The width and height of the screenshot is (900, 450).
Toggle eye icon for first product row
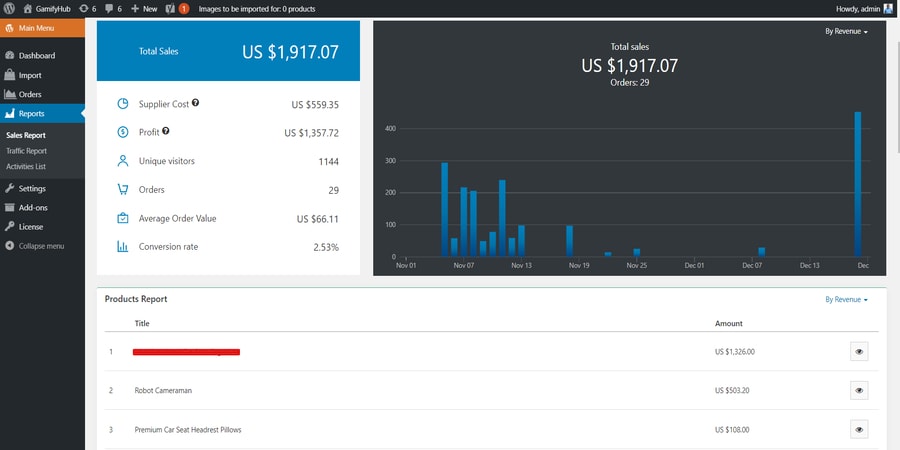coord(859,351)
